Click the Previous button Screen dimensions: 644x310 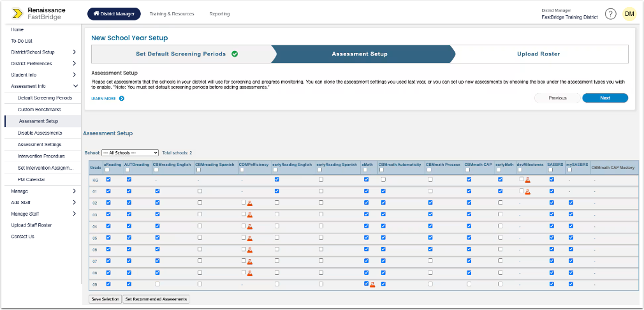(x=557, y=98)
